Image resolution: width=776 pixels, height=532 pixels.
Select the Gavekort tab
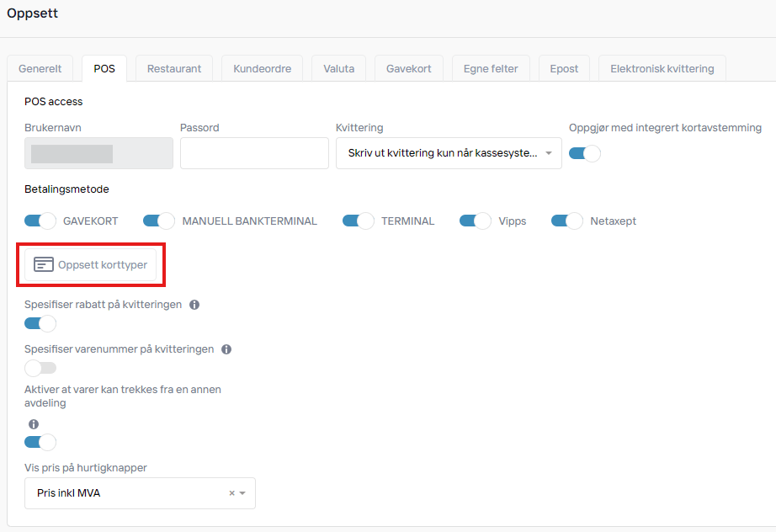[x=408, y=69]
